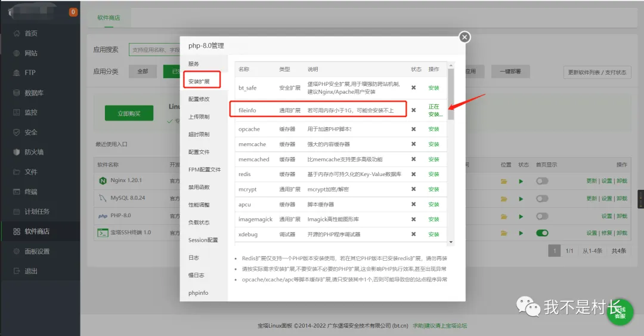This screenshot has width=644, height=336.
Task: Close the php-8.0管理 dialog with X
Action: 465,37
